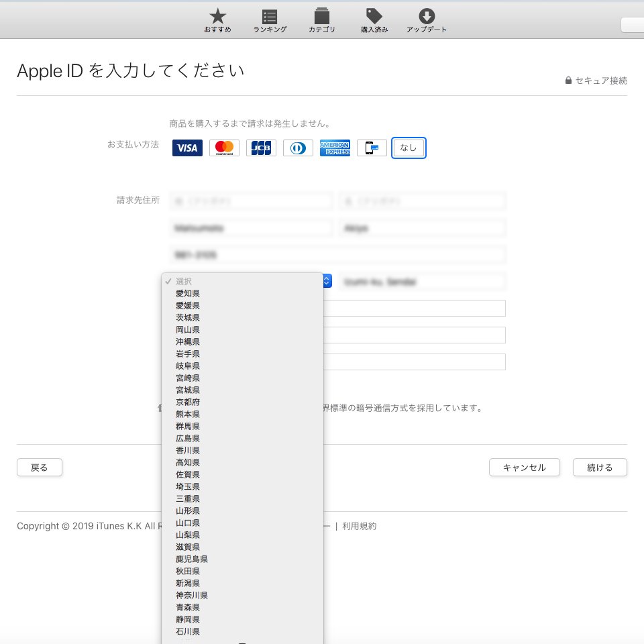Select なし (None) payment option
Screen dimensions: 644x644
409,148
